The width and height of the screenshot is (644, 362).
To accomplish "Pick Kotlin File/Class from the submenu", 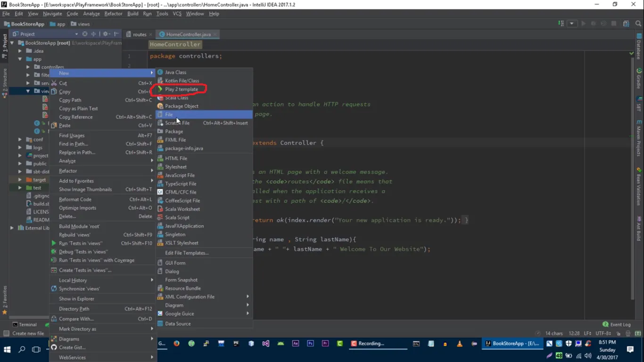I will (x=204, y=81).
